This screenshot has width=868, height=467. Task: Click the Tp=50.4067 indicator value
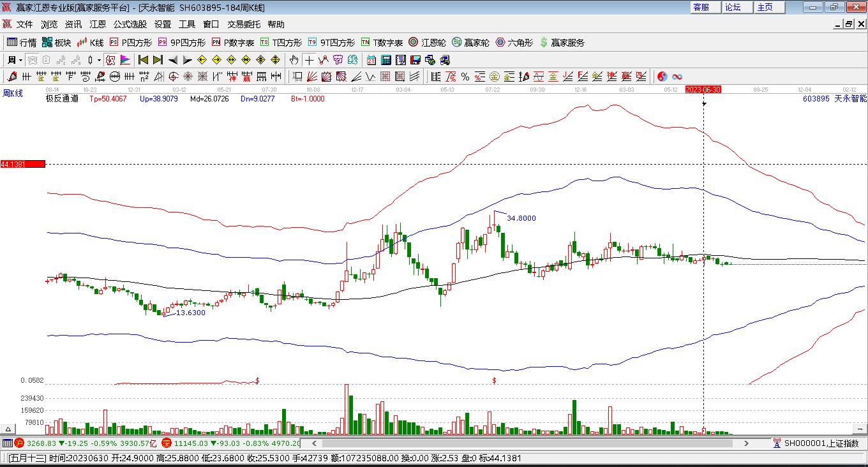(x=108, y=99)
